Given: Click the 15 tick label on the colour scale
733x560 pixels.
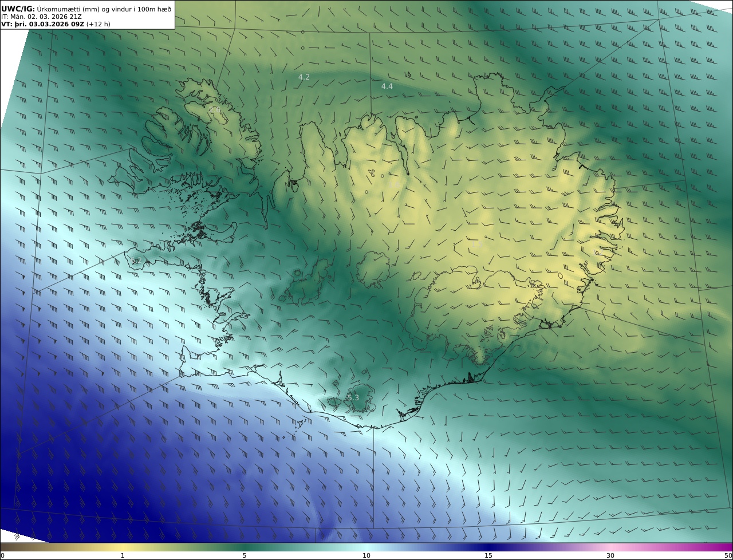Looking at the screenshot, I should 488,555.
